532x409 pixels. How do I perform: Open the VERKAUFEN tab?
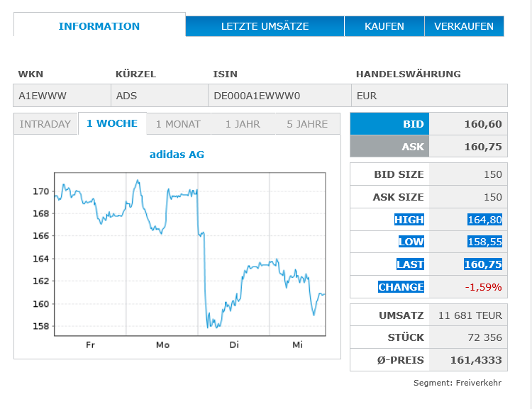(464, 26)
